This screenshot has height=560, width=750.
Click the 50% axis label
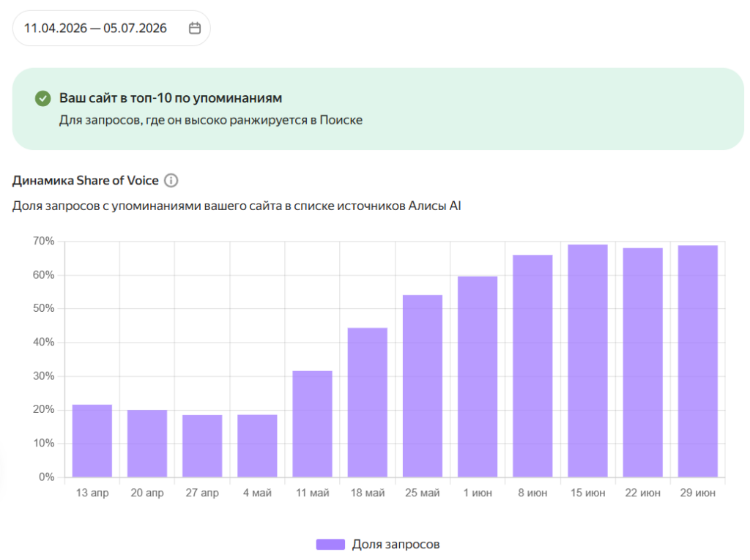pos(43,308)
